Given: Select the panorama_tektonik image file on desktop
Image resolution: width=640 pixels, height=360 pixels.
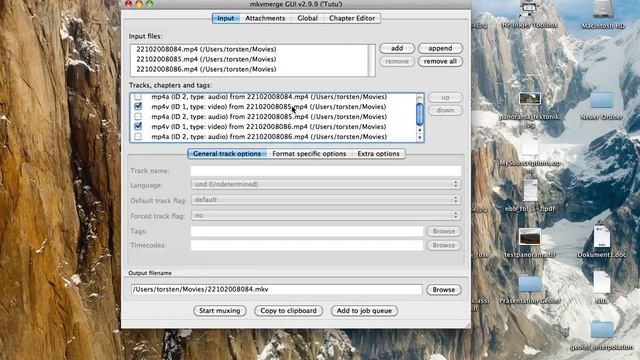Looking at the screenshot, I should click(x=530, y=99).
